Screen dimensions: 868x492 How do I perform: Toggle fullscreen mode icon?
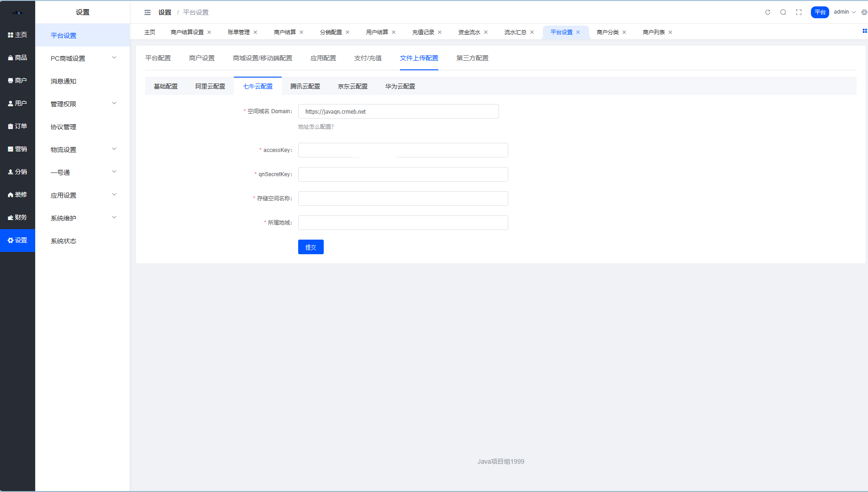(799, 12)
